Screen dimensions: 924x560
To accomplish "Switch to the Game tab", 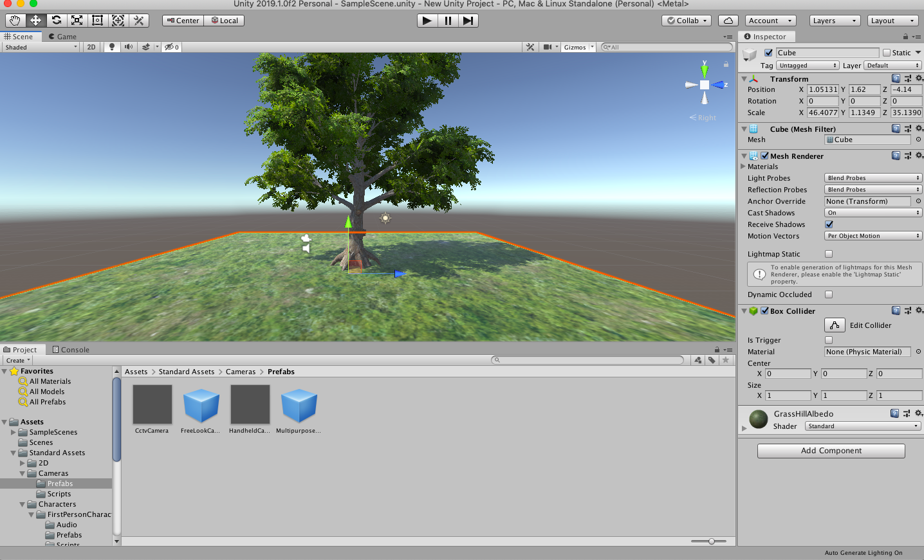I will pos(62,37).
